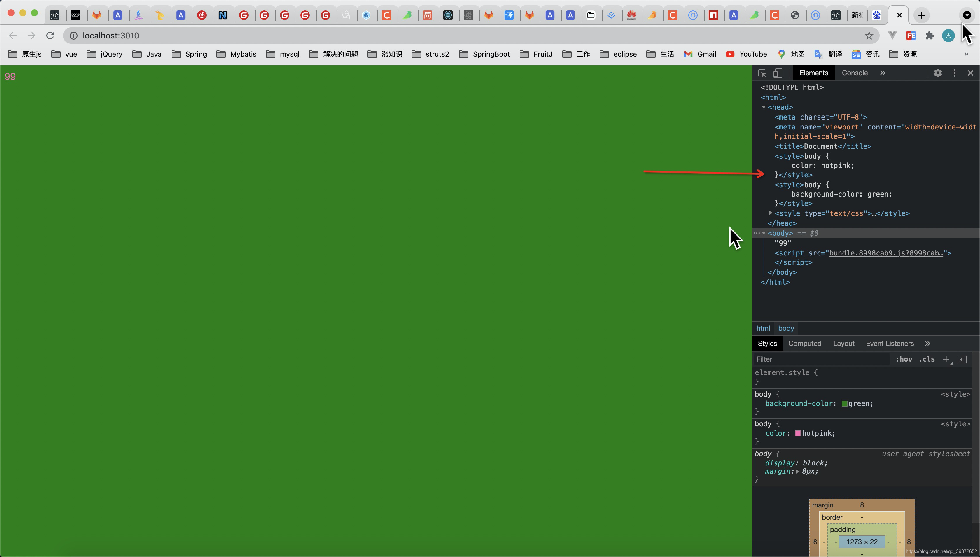Click the FE extension icon
The height and width of the screenshot is (557, 980).
[x=911, y=36]
